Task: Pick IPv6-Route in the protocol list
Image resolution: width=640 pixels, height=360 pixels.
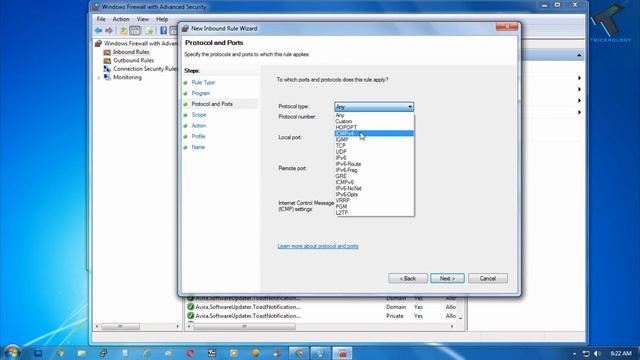Action: [x=374, y=164]
